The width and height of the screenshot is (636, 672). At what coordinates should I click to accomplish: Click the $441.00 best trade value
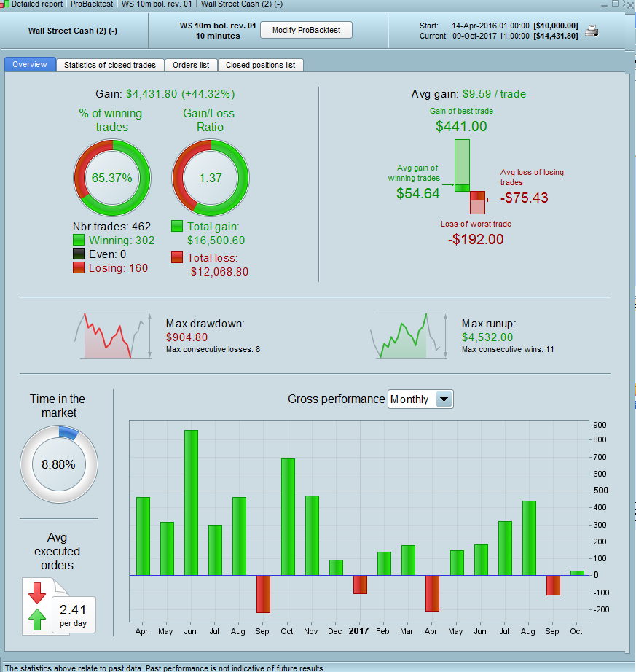pyautogui.click(x=461, y=126)
